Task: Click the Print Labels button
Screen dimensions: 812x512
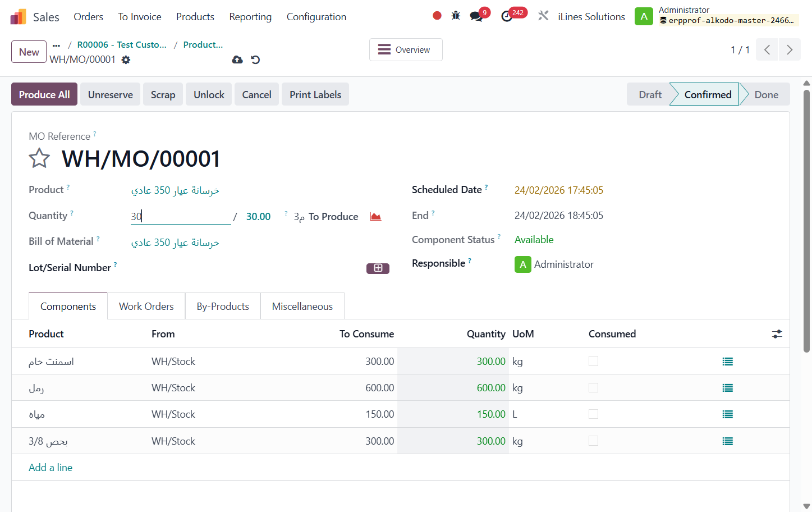Action: point(315,94)
